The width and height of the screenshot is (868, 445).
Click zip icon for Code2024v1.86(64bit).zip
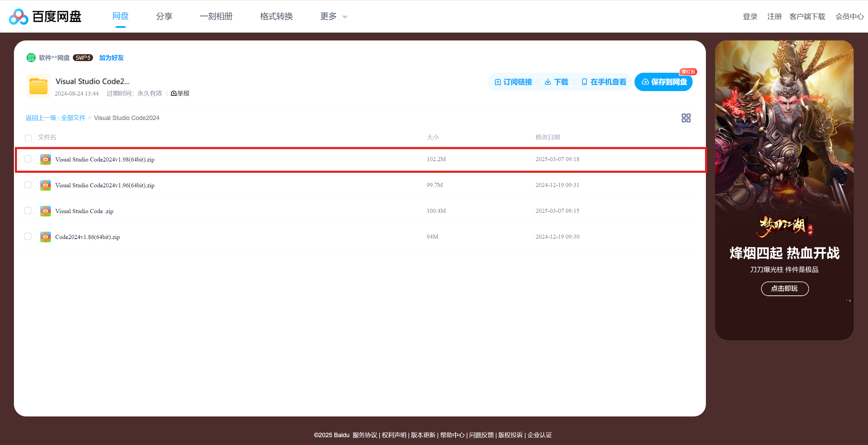(45, 237)
